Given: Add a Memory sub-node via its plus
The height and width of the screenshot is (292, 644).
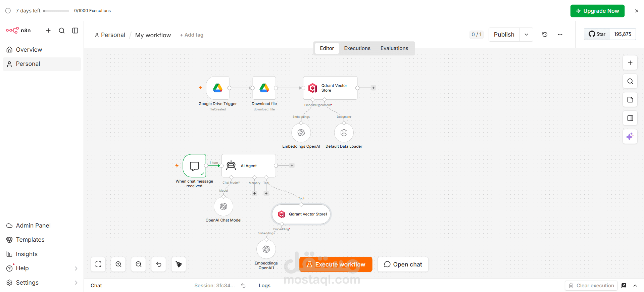Looking at the screenshot, I should (x=255, y=193).
